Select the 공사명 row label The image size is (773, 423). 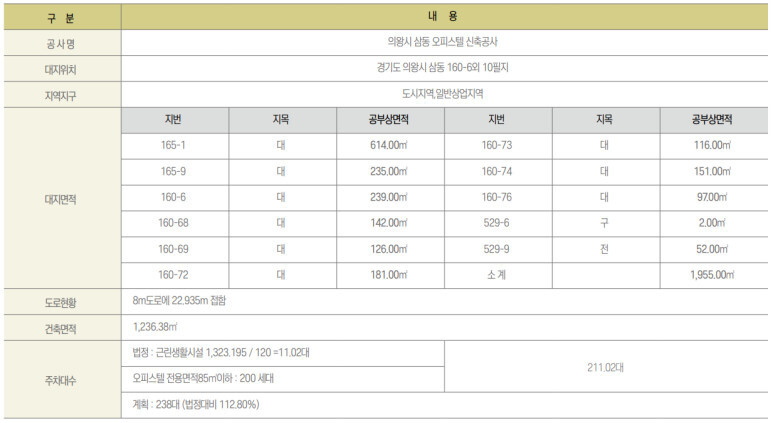(61, 44)
